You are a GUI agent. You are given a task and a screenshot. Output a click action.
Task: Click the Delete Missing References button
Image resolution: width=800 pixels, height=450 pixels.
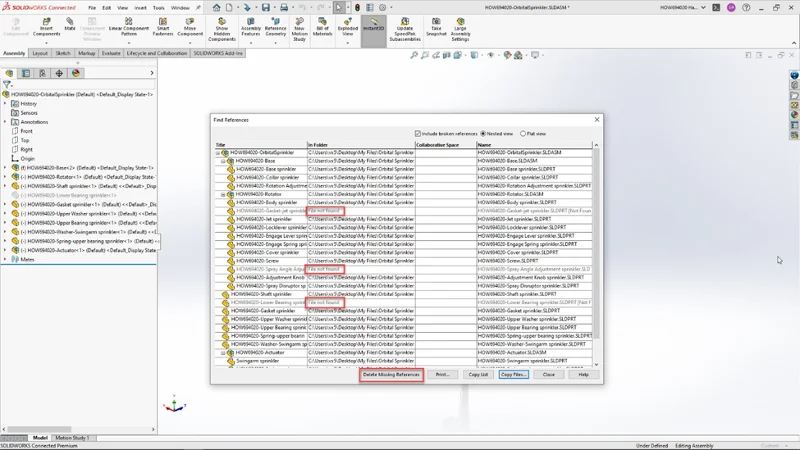pyautogui.click(x=391, y=374)
